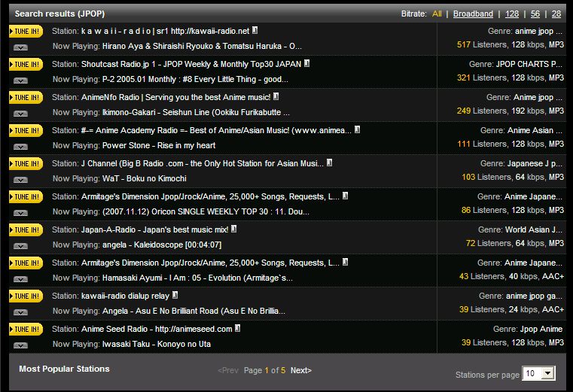Viewport: 573px width, 392px height.
Task: Open info icon after kawaii-radio dialup relay
Action: click(175, 295)
